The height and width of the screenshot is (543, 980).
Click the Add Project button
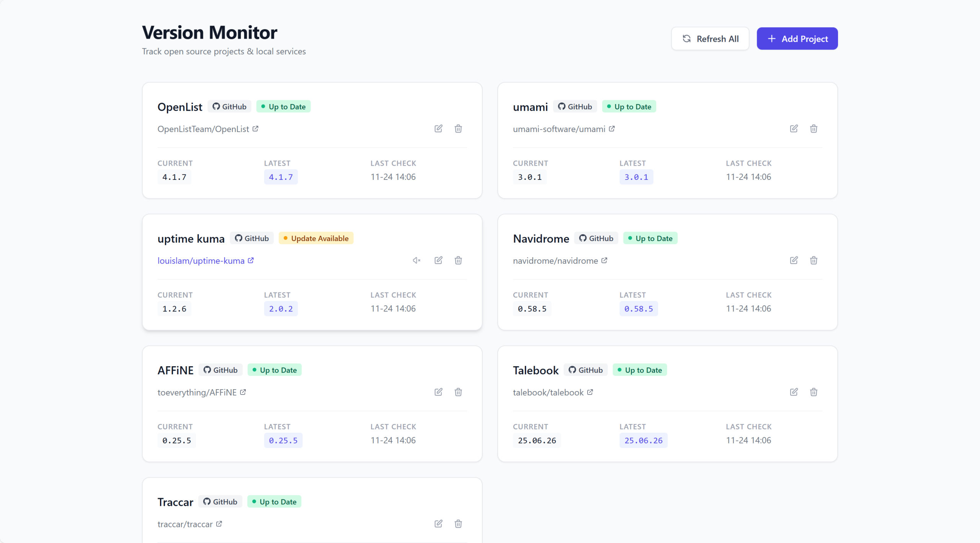(x=797, y=39)
